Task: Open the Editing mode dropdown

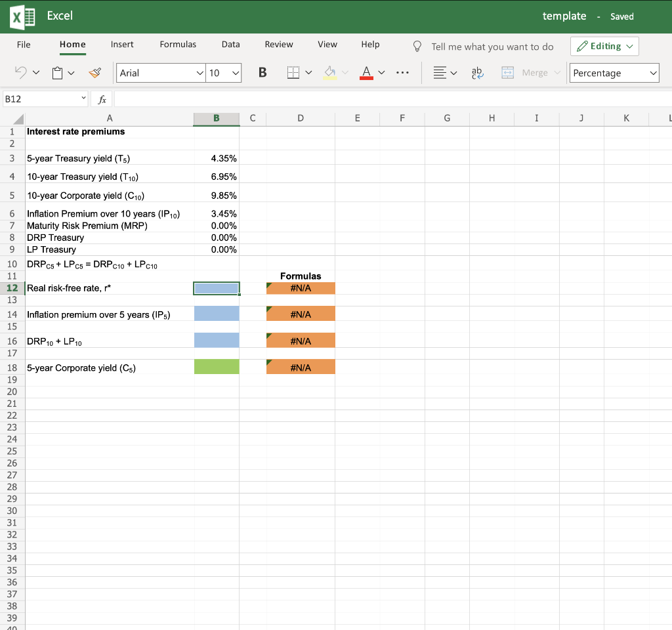Action: (x=604, y=47)
